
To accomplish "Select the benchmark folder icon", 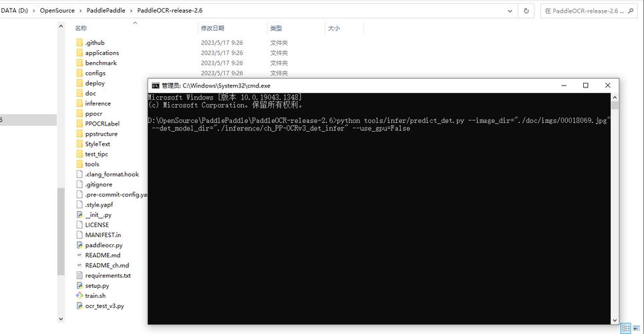I will 79,63.
